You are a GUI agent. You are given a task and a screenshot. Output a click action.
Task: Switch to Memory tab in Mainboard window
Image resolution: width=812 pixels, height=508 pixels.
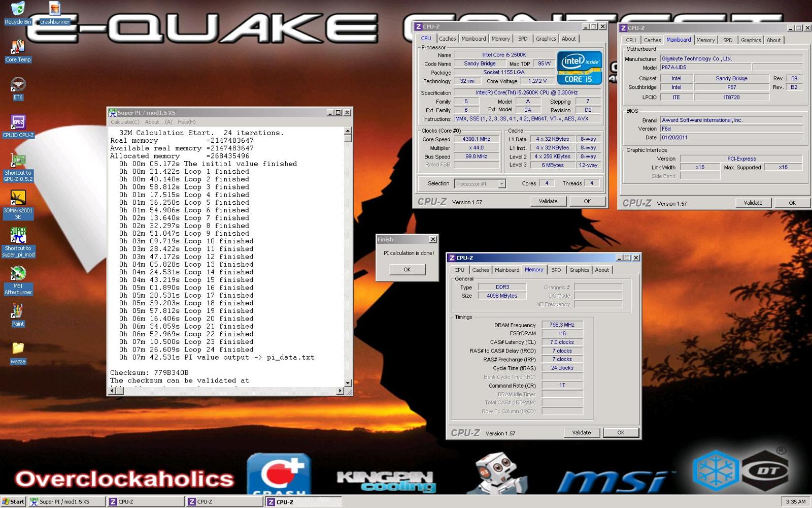[x=705, y=40]
